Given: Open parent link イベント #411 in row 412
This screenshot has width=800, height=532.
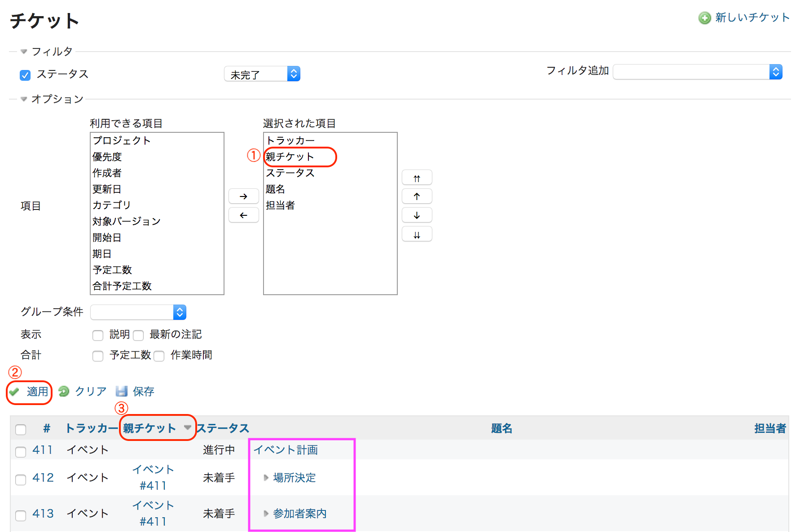Looking at the screenshot, I should [153, 478].
